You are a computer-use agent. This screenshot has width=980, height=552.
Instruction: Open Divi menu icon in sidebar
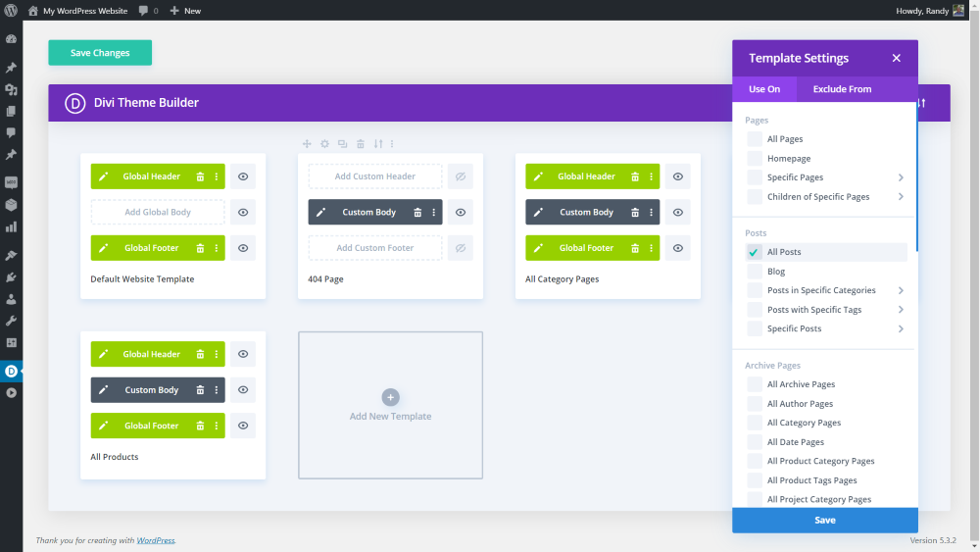[x=11, y=372]
